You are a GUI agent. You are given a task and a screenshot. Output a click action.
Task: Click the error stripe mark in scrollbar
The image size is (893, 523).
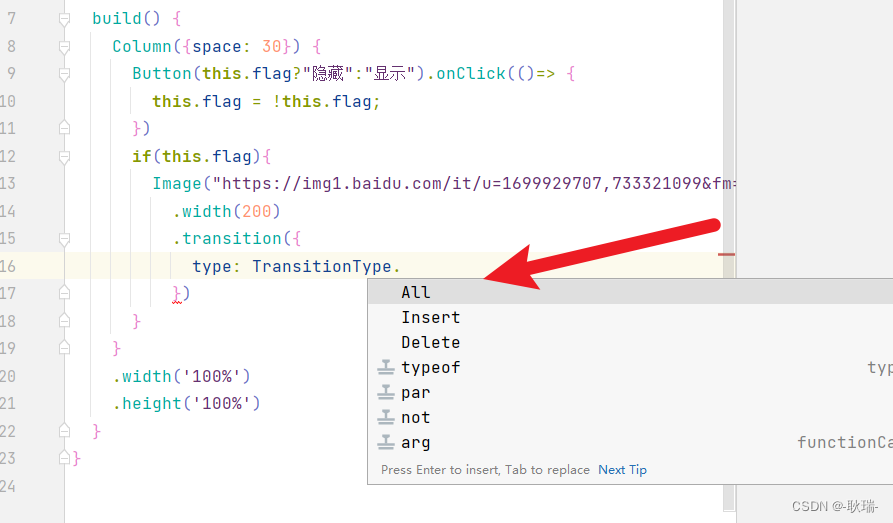click(x=726, y=255)
